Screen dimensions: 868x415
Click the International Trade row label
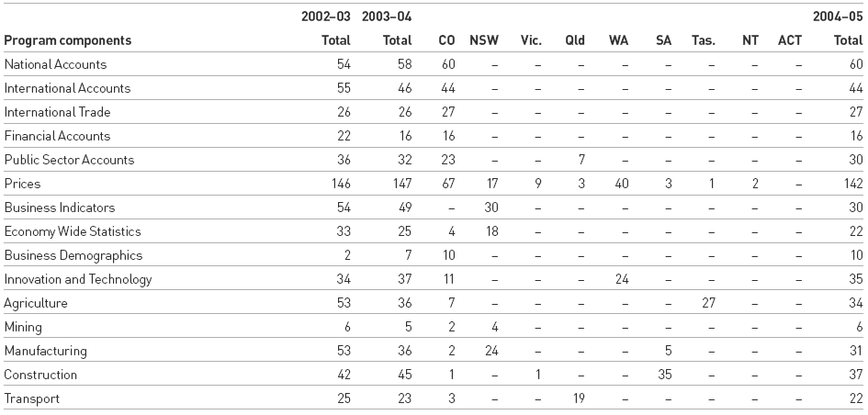[58, 112]
